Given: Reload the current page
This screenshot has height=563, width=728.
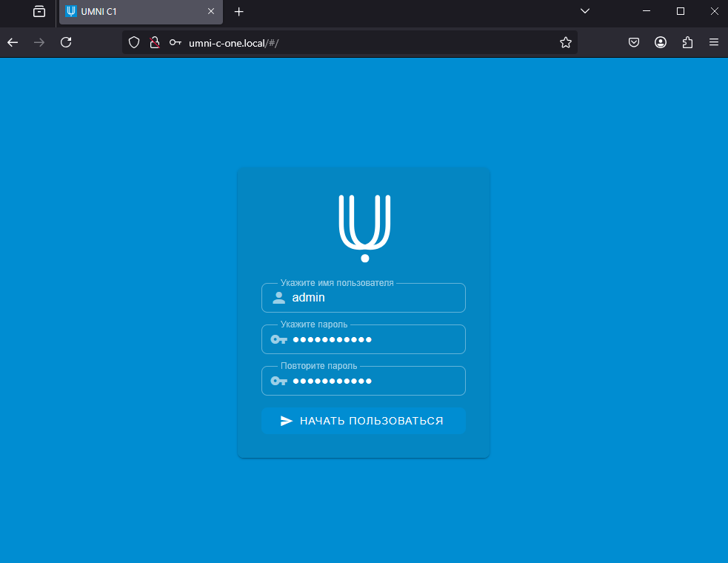Looking at the screenshot, I should pos(66,43).
